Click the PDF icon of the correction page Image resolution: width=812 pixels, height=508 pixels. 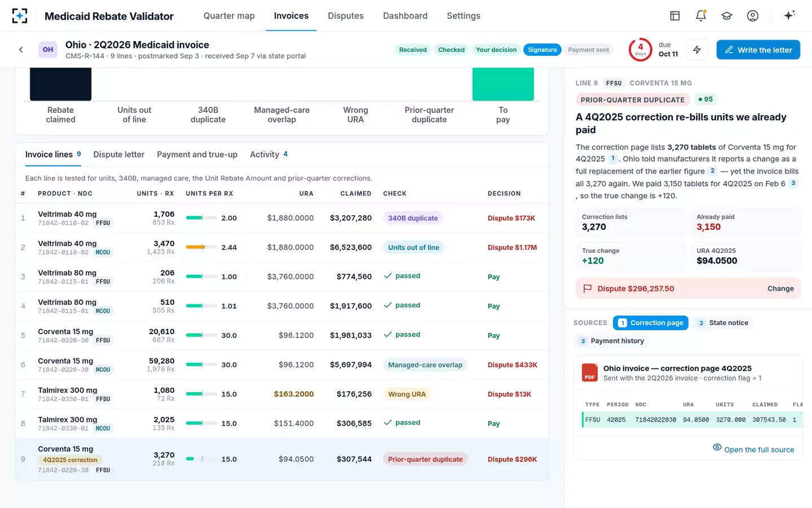coord(590,373)
